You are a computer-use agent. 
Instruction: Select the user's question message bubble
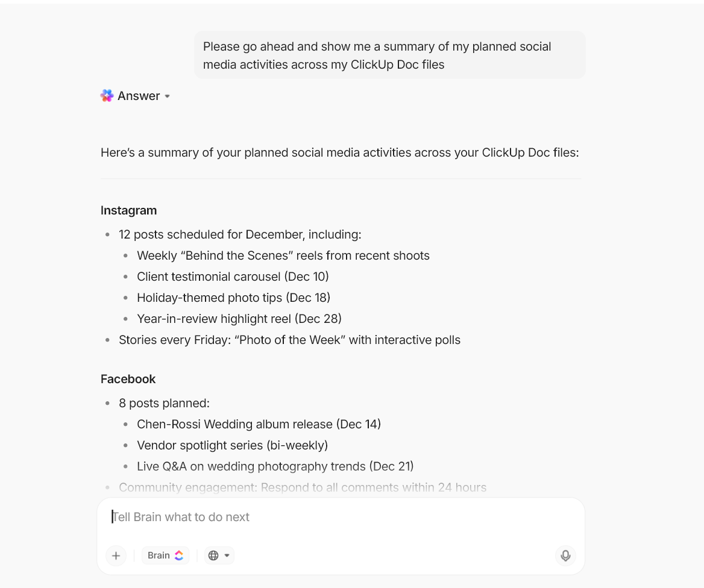tap(389, 55)
